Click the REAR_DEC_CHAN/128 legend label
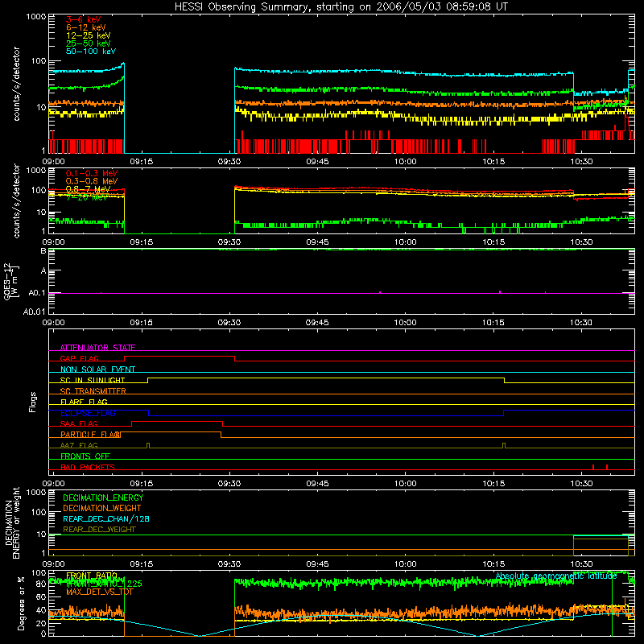Viewport: 644px width, 644px height. 106,518
